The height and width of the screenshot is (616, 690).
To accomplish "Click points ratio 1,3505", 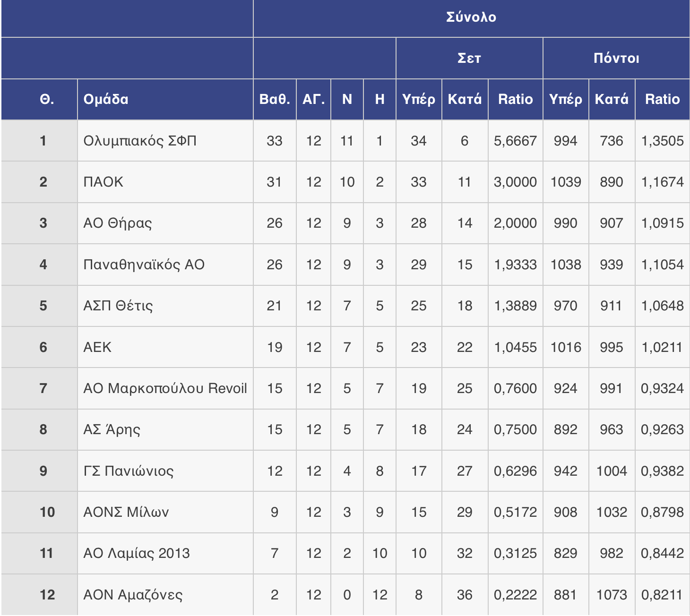I will pyautogui.click(x=662, y=141).
